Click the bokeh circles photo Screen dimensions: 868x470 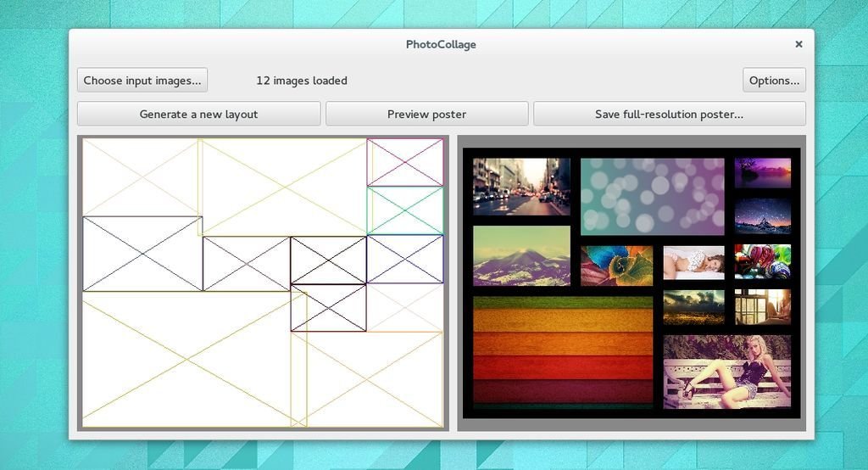point(652,196)
